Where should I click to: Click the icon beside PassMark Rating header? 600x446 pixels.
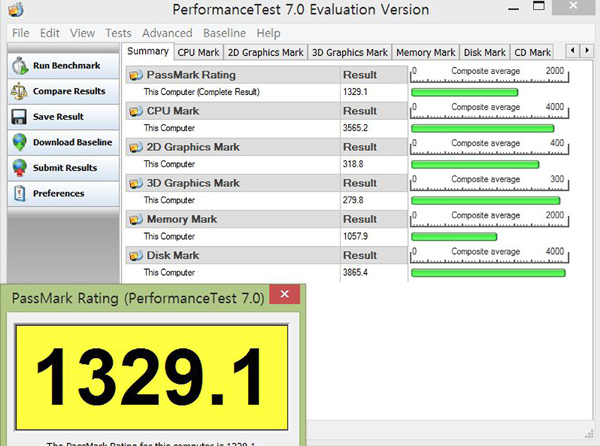tap(135, 75)
